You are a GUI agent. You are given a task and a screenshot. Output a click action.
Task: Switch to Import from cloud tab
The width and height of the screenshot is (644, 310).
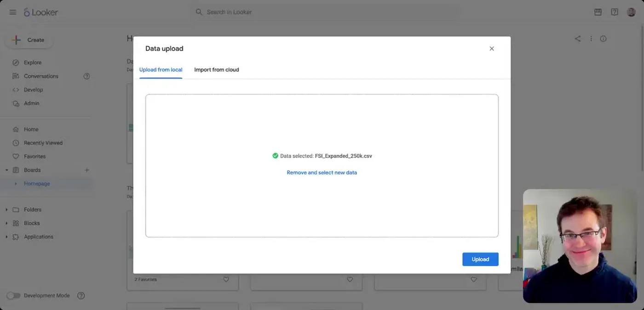coord(217,70)
